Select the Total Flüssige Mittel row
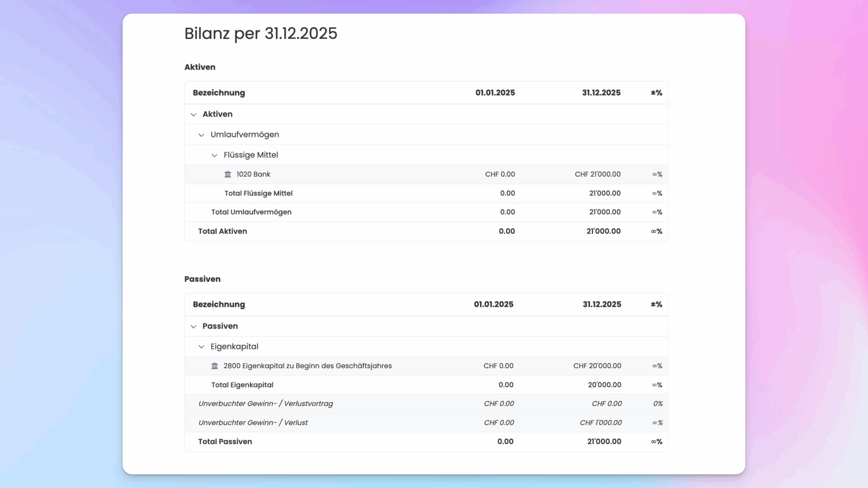This screenshot has width=868, height=488. click(426, 193)
